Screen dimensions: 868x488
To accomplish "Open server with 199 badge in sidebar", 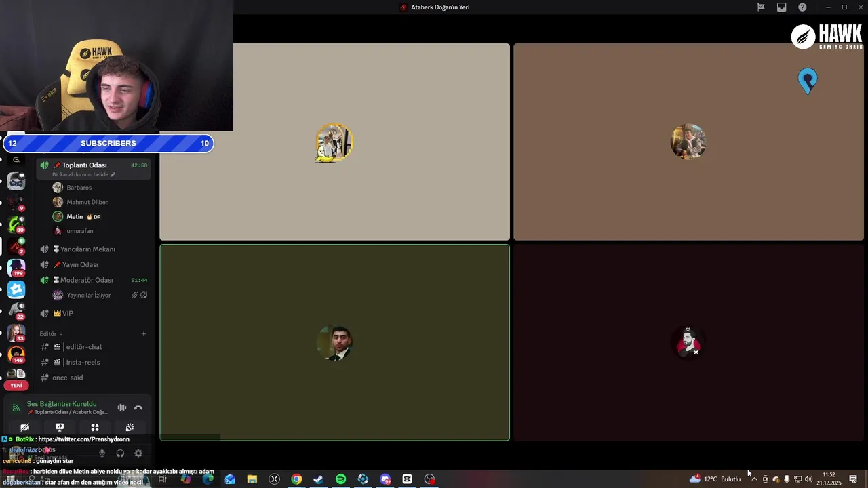I will point(16,268).
